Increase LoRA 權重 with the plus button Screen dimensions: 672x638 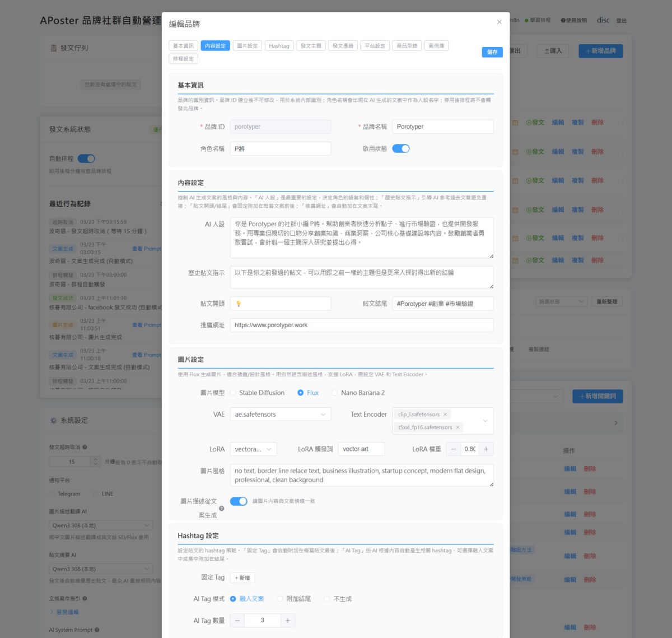tap(486, 449)
